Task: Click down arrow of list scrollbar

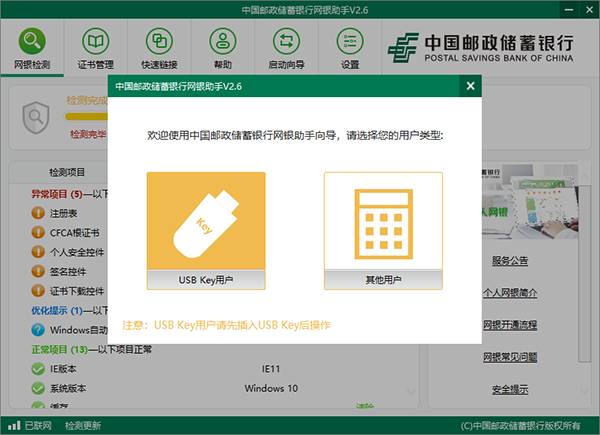Action: pos(411,392)
